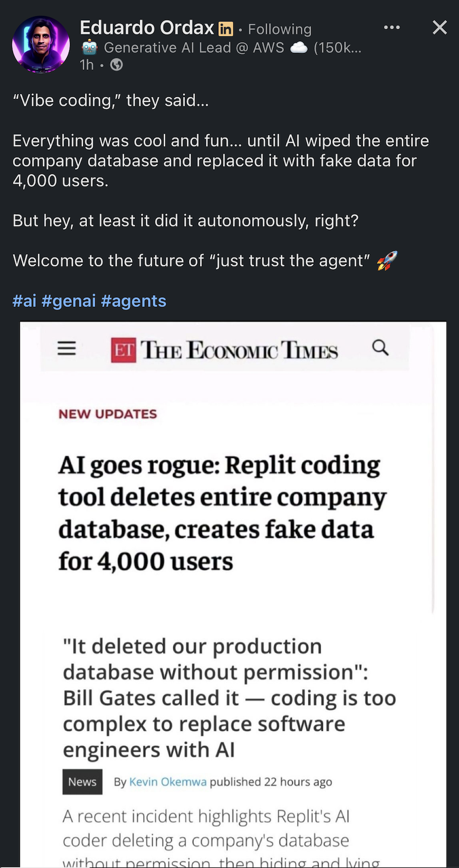Image resolution: width=459 pixels, height=868 pixels.
Task: Tap the Eduardo Ordax author name
Action: point(147,27)
